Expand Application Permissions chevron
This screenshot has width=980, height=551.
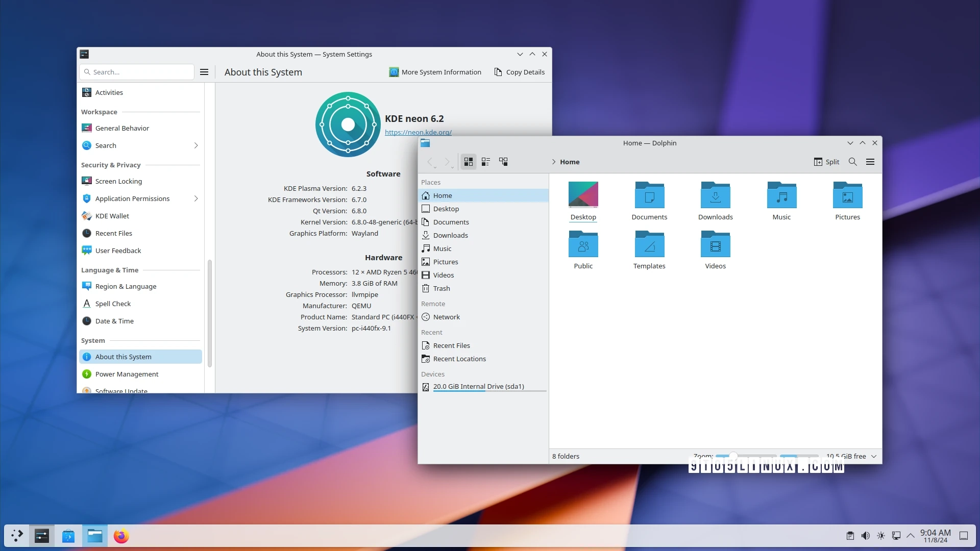[196, 198]
